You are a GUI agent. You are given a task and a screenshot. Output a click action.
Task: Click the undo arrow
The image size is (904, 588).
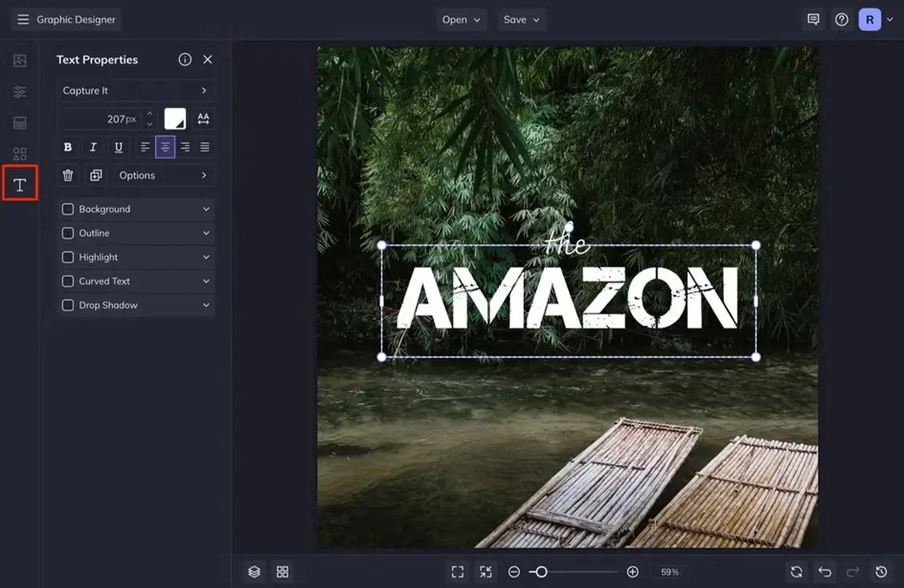(825, 572)
